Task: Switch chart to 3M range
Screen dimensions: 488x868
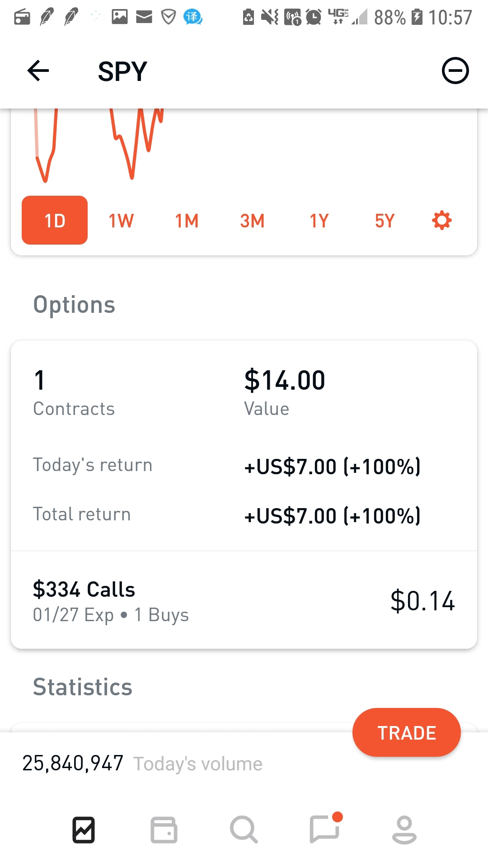Action: 252,221
